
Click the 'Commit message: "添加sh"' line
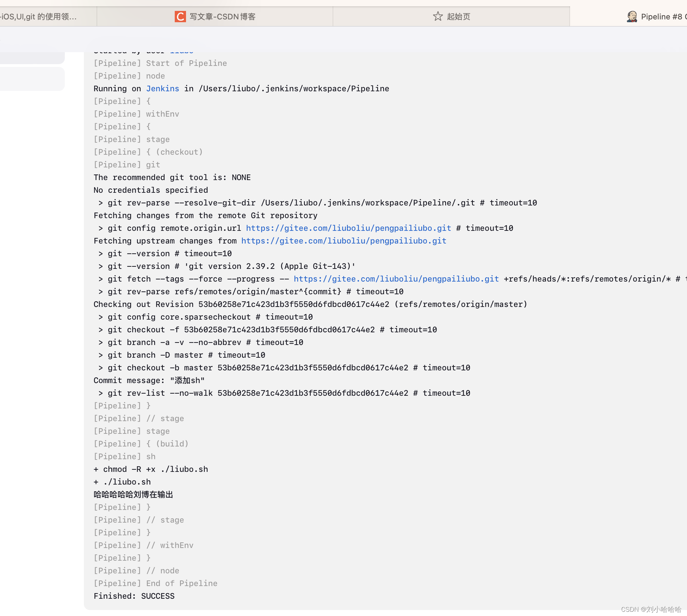click(149, 381)
